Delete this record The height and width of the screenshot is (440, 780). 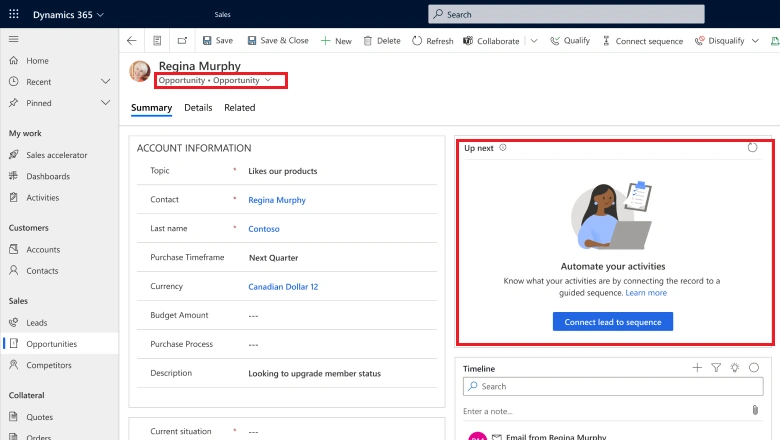[382, 41]
